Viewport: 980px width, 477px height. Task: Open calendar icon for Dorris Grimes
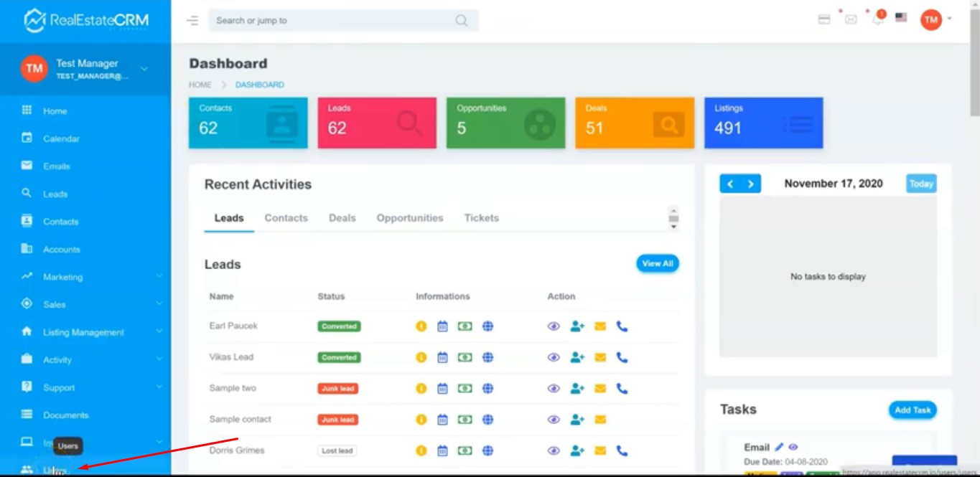pos(442,451)
